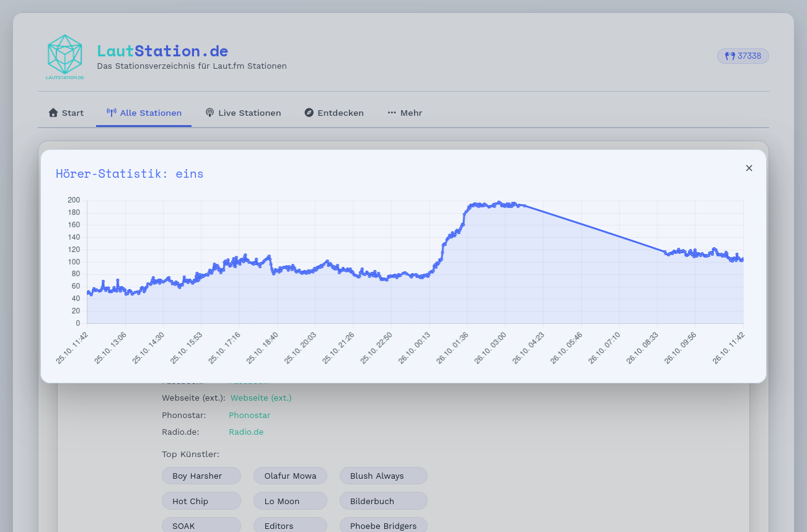Viewport: 807px width, 532px height.
Task: Close the Hörer-Statistik dialog
Action: click(749, 168)
